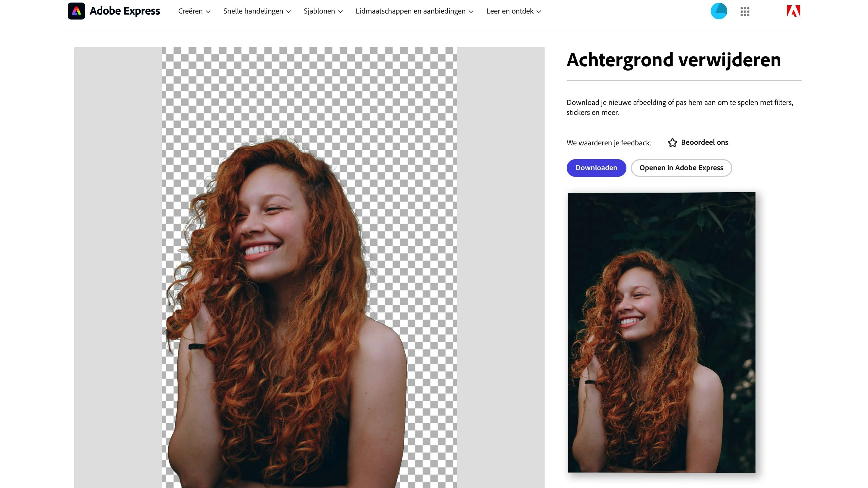Open the Leer en ontdek menu
This screenshot has height=488, width=868.
(x=509, y=11)
